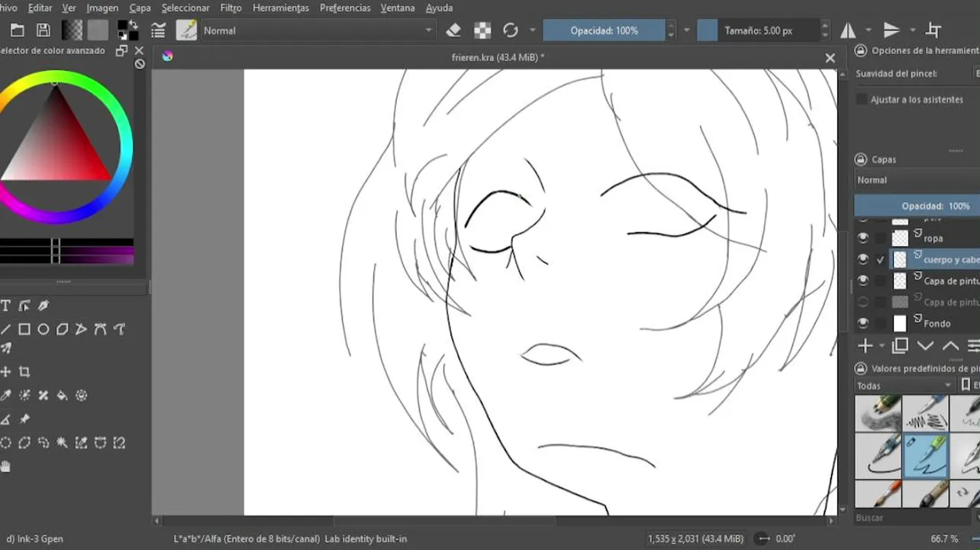The image size is (980, 550).
Task: Toggle eraser mode
Action: click(453, 31)
